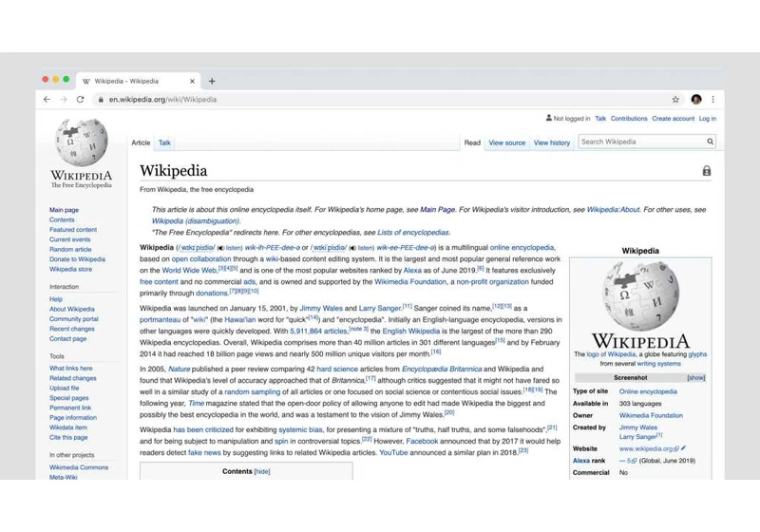Bookmark this page with the star icon
Viewport: 760px width, 532px height.
coord(675,100)
